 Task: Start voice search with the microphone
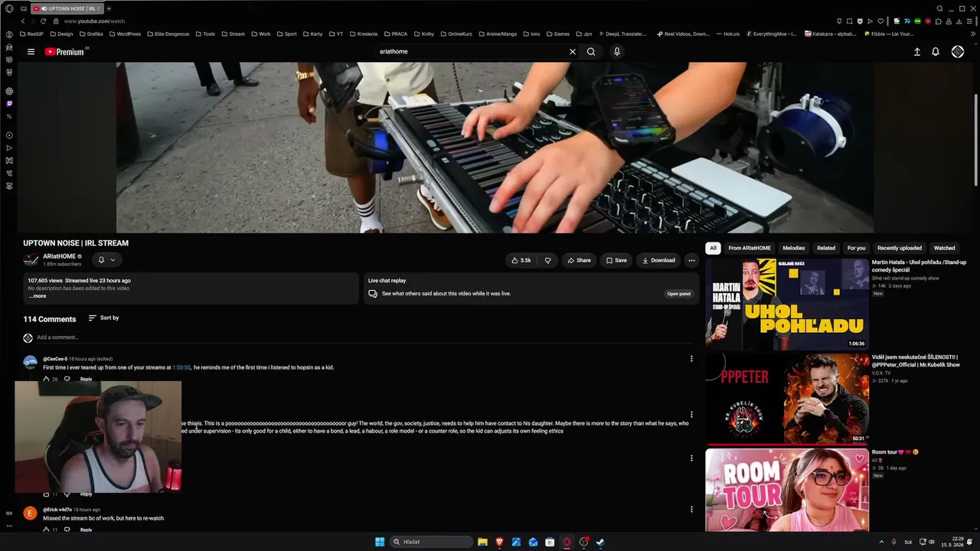click(x=617, y=51)
